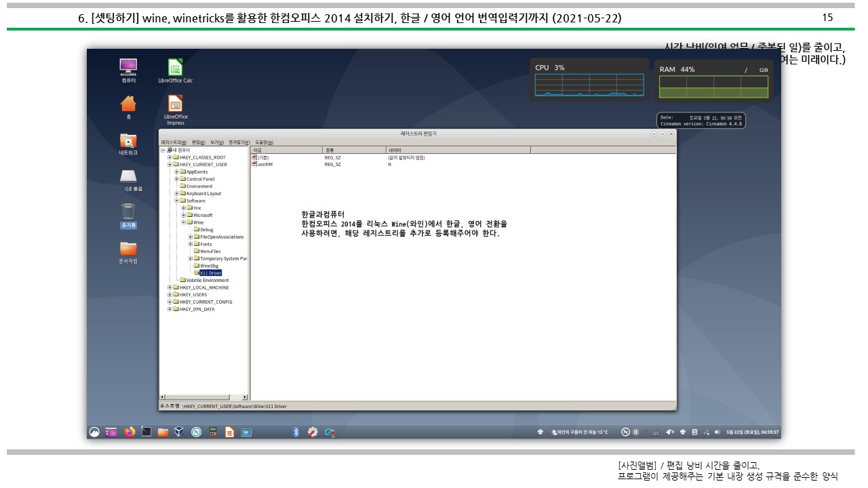Expand the Fonts key
868x488 pixels.
coord(191,244)
